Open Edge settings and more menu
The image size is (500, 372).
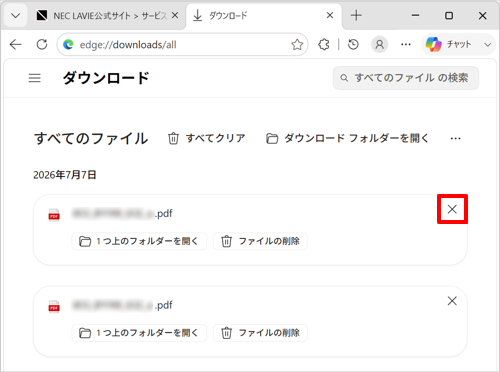click(x=406, y=44)
